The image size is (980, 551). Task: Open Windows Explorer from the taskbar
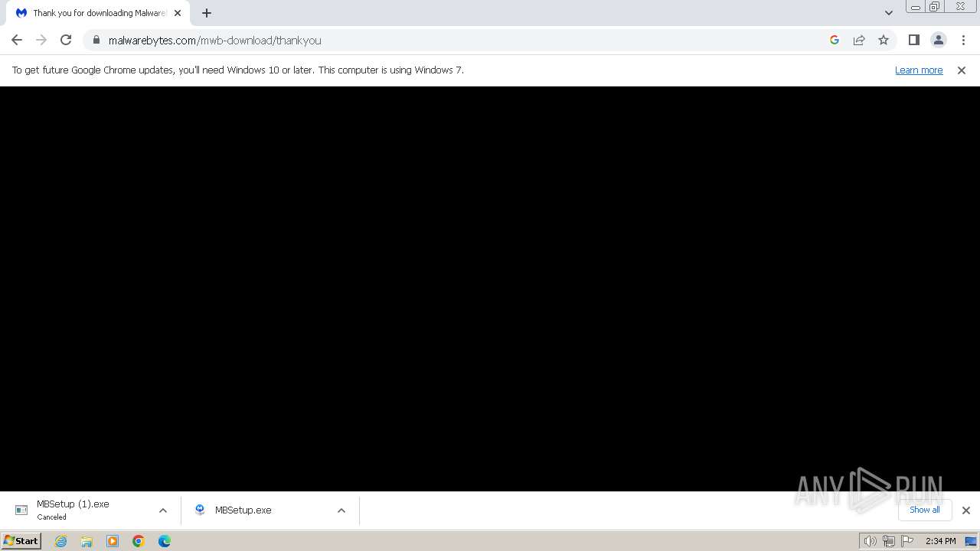point(87,541)
